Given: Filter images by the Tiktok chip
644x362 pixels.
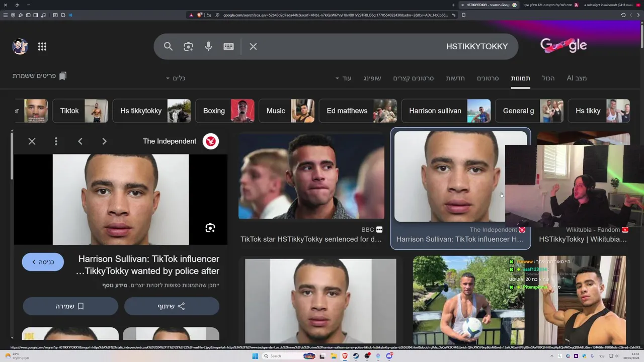Looking at the screenshot, I should pyautogui.click(x=80, y=111).
